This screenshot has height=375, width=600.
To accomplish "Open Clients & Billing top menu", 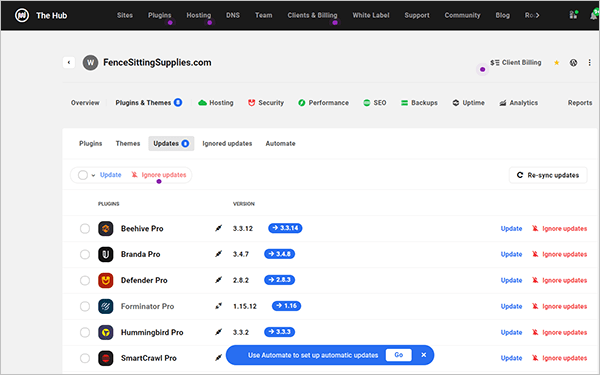I will 312,15.
